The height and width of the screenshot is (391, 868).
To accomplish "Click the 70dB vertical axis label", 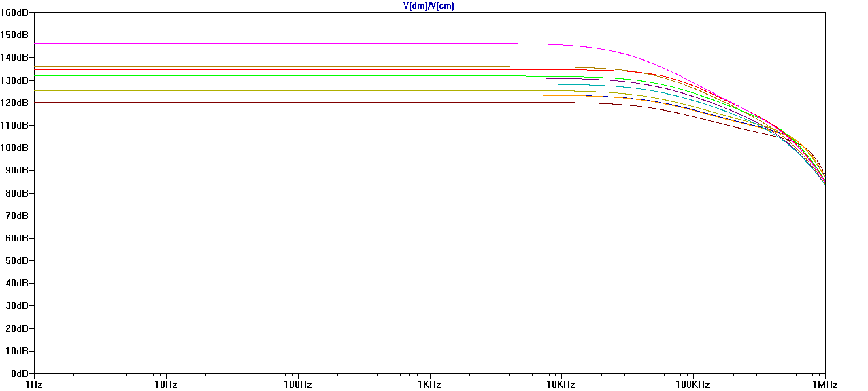I will [17, 216].
